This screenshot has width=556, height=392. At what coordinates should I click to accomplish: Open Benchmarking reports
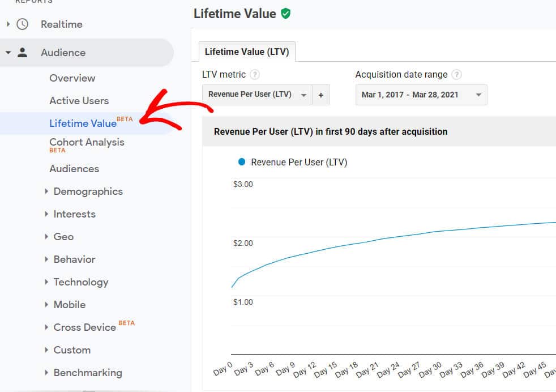click(x=88, y=373)
